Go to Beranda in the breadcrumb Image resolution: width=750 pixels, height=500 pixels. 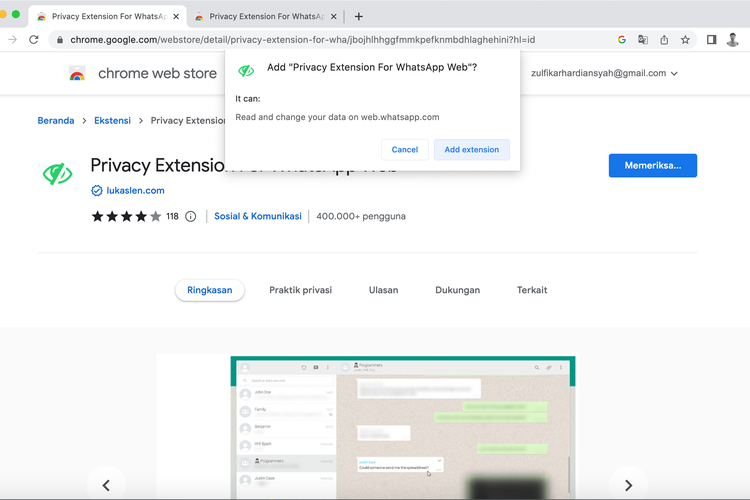click(56, 121)
